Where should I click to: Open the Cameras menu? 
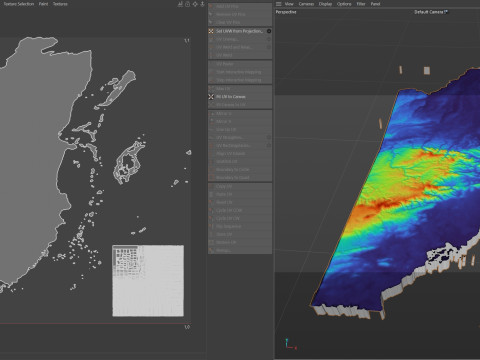click(x=306, y=4)
